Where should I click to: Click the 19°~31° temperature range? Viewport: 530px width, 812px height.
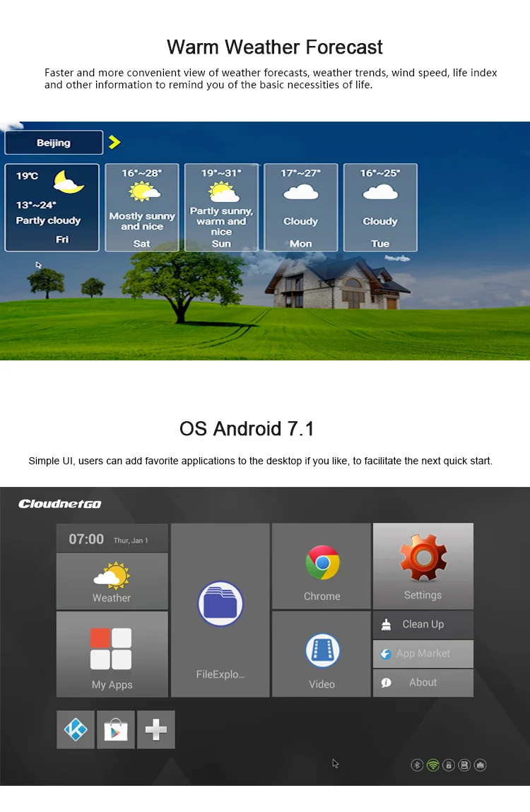221,173
